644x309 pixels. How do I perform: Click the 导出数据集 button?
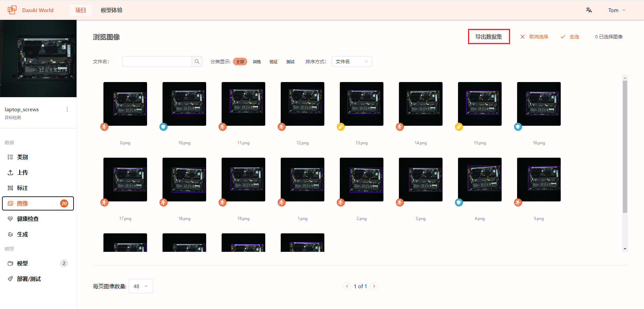[x=489, y=37]
